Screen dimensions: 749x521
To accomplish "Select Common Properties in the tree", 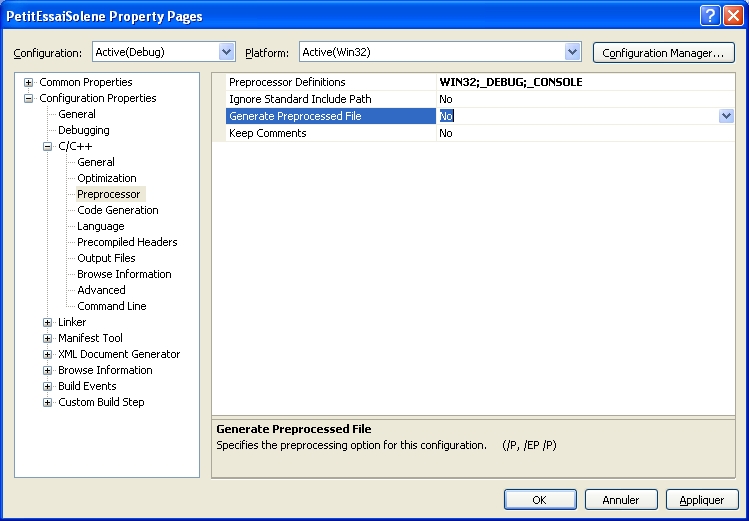I will [86, 82].
